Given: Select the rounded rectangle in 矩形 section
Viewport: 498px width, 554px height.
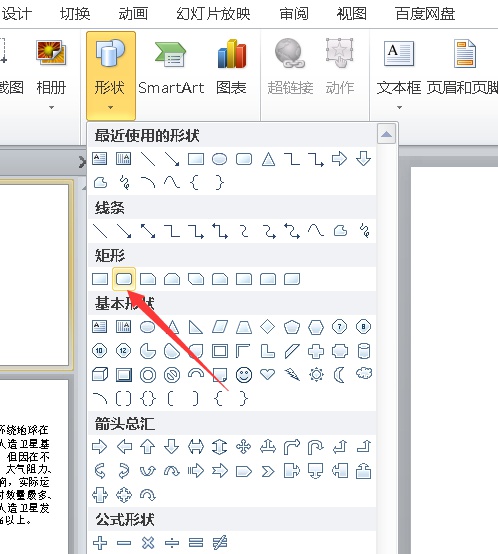Looking at the screenshot, I should [124, 279].
